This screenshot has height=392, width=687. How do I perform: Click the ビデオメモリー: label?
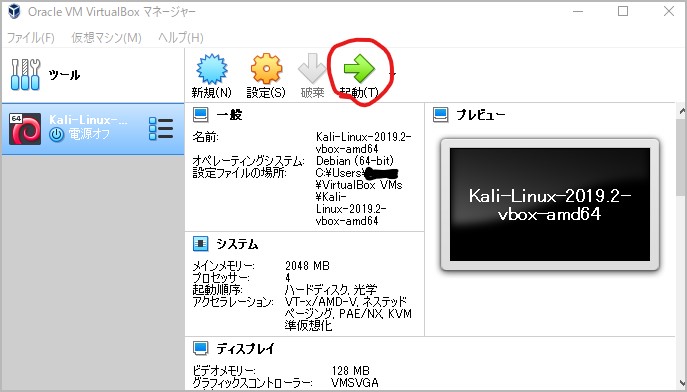[x=224, y=371]
